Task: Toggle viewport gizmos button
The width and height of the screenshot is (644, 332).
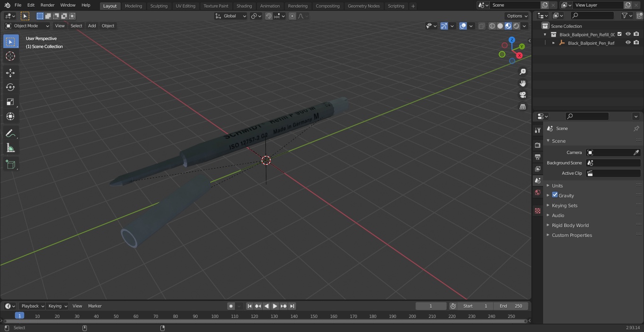Action: pos(444,26)
